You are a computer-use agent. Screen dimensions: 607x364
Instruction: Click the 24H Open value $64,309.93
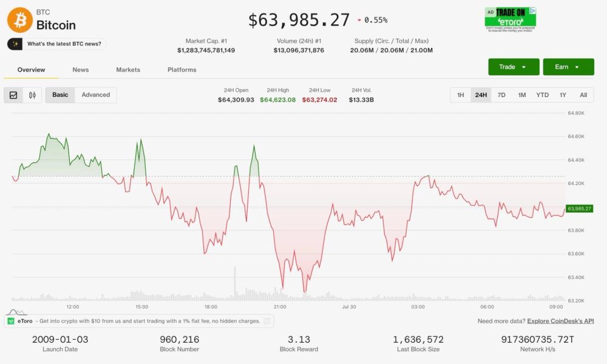(236, 100)
